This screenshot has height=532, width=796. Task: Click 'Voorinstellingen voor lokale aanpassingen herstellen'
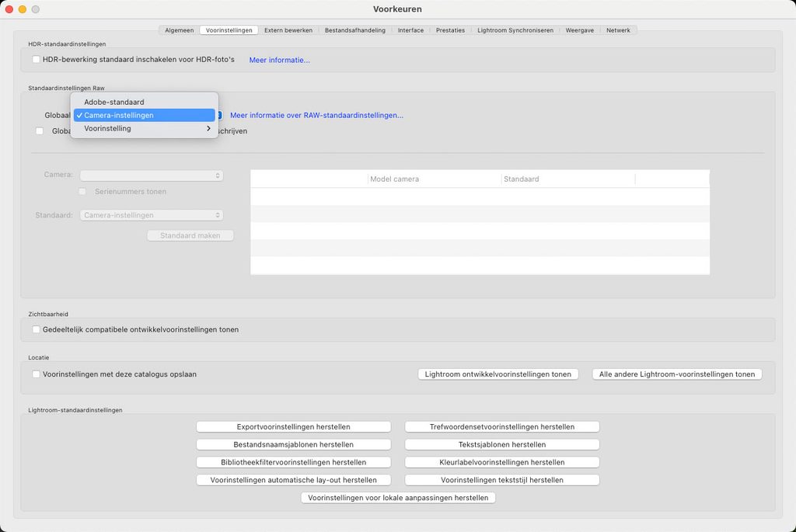tap(398, 498)
